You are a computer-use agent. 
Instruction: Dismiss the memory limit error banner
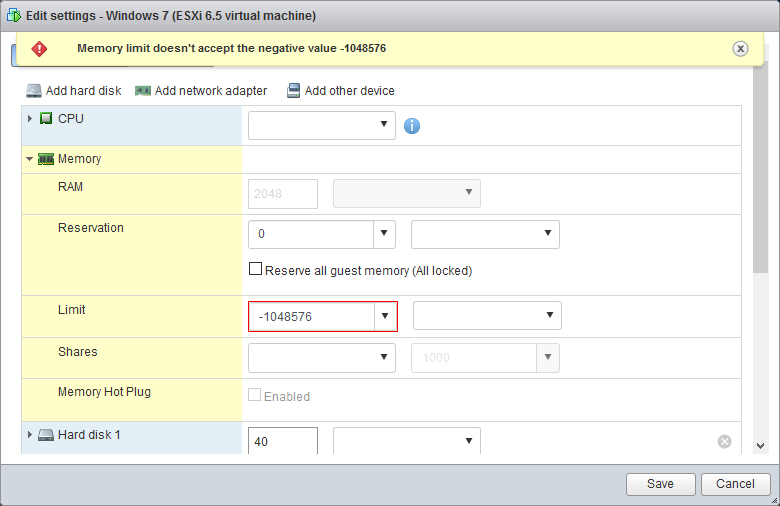(x=740, y=48)
